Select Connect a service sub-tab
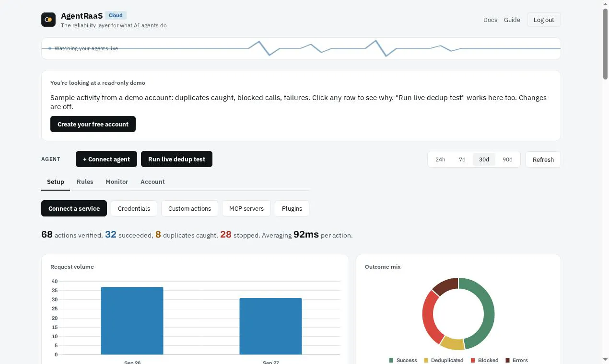609x364 pixels. click(74, 208)
